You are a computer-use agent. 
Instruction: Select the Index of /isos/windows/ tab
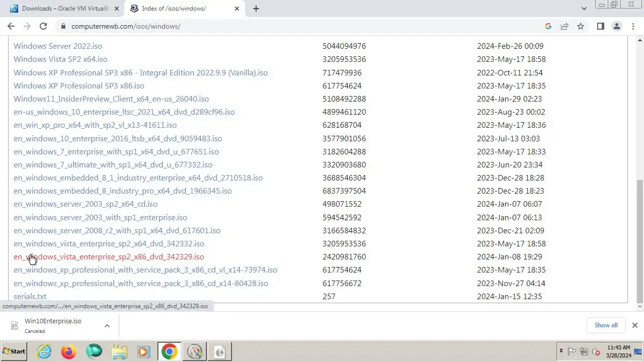coord(185,9)
